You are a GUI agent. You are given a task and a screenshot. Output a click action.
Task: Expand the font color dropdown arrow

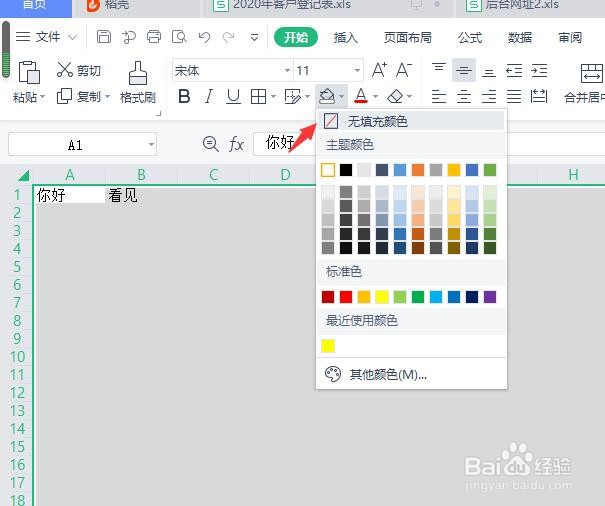pos(375,96)
